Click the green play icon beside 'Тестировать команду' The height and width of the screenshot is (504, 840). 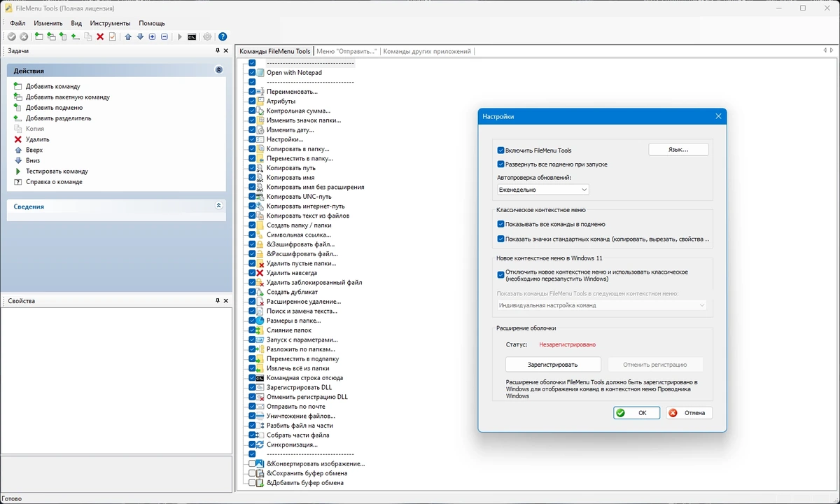[x=18, y=171]
